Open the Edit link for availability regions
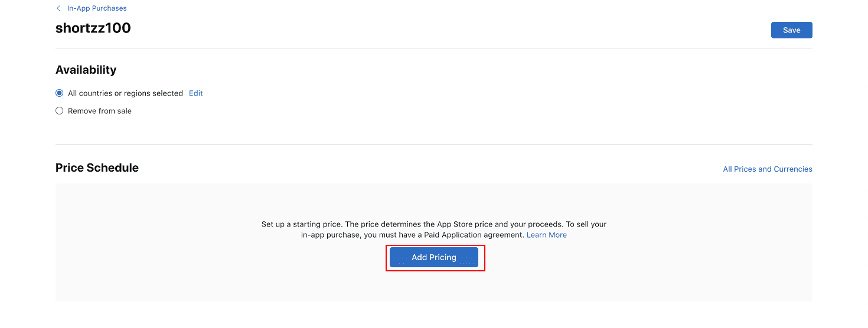Viewport: 868px width, 328px height. click(x=195, y=93)
